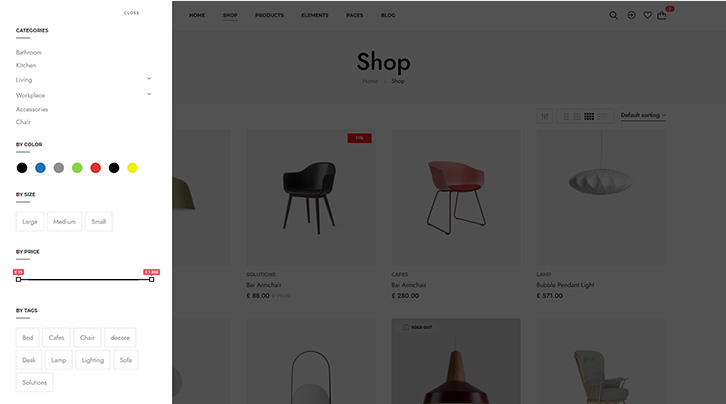Open the wishlist heart icon
The width and height of the screenshot is (726, 404).
pyautogui.click(x=647, y=15)
